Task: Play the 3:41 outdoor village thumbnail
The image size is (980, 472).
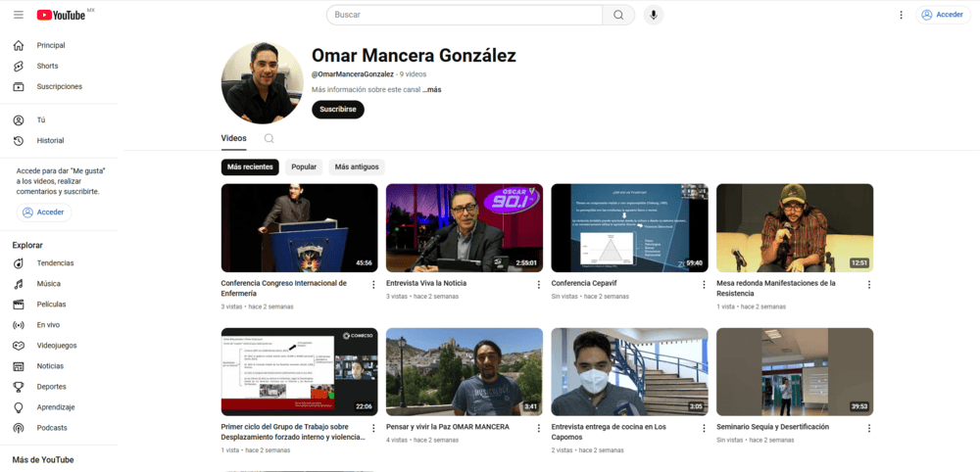Action: (465, 371)
